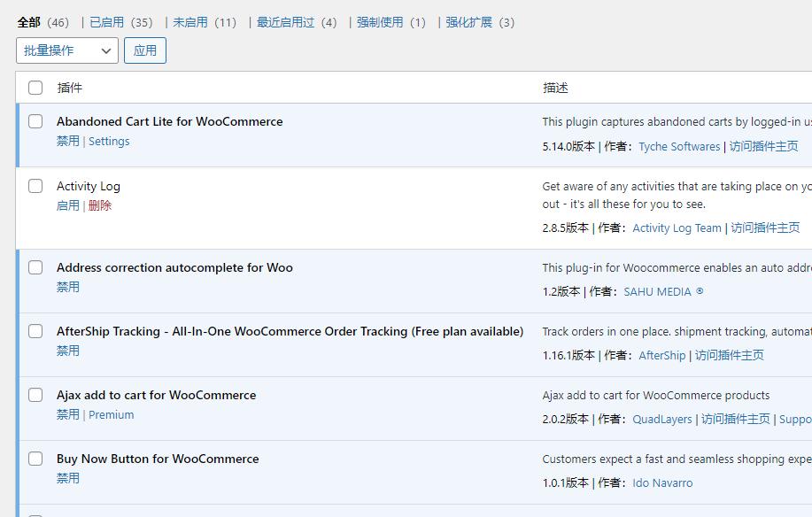Click 禁用 under Address correction autocomplete for Woo
Image resolution: width=812 pixels, height=517 pixels.
point(68,287)
